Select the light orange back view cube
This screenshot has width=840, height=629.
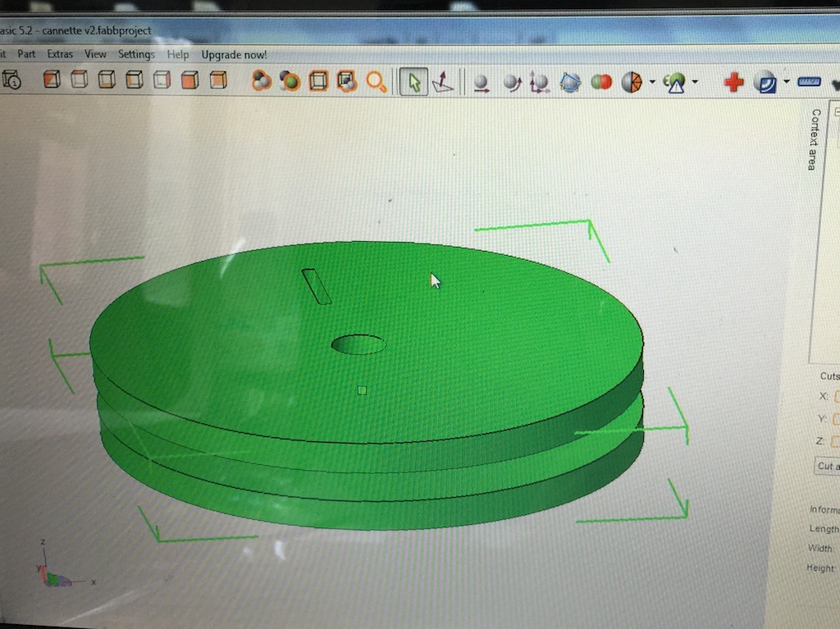218,80
